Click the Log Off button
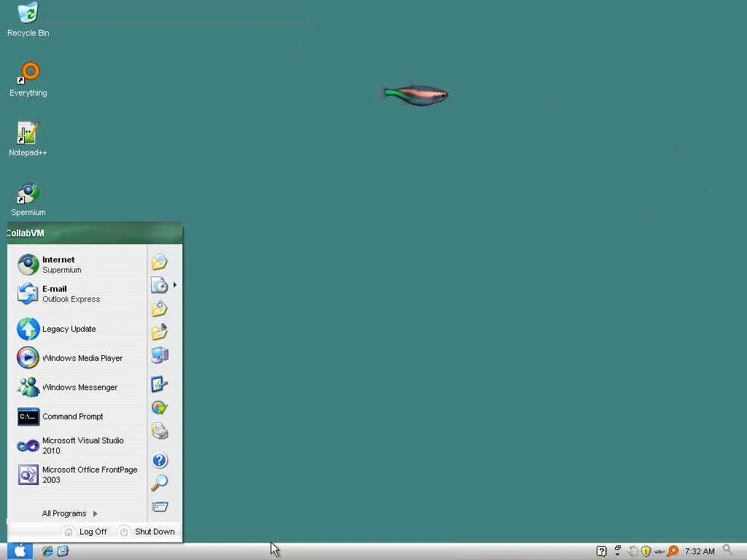 pyautogui.click(x=86, y=532)
